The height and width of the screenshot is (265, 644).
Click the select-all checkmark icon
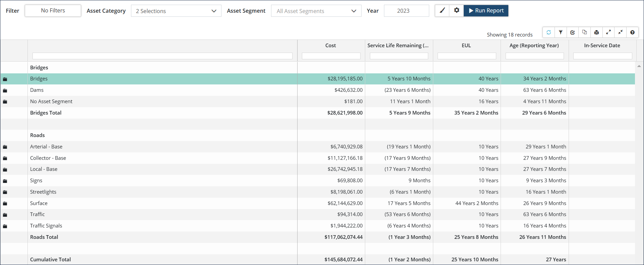[573, 32]
